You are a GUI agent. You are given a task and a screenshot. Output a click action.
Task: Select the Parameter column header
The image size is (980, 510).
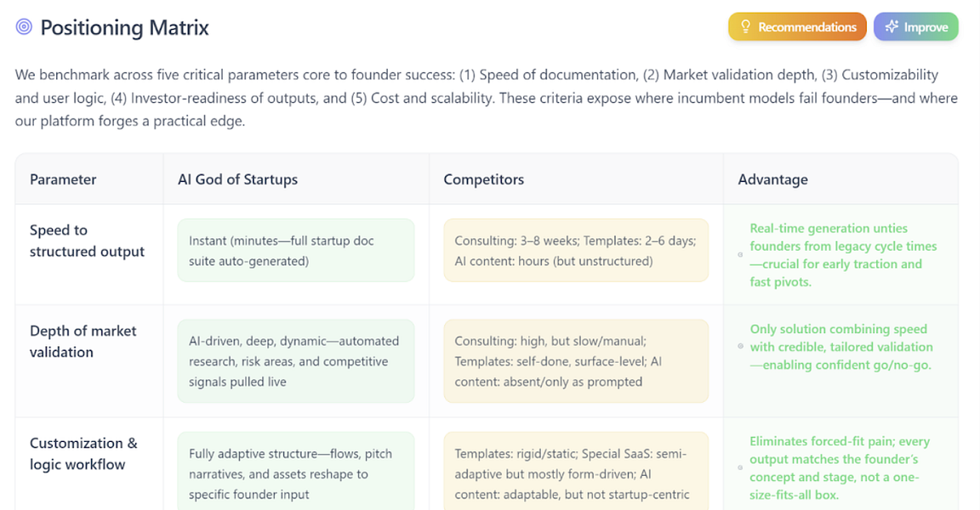[x=62, y=179]
